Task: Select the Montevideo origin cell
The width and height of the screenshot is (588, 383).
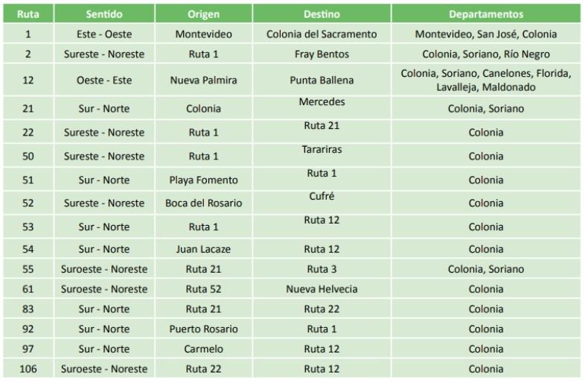Action: coord(204,34)
